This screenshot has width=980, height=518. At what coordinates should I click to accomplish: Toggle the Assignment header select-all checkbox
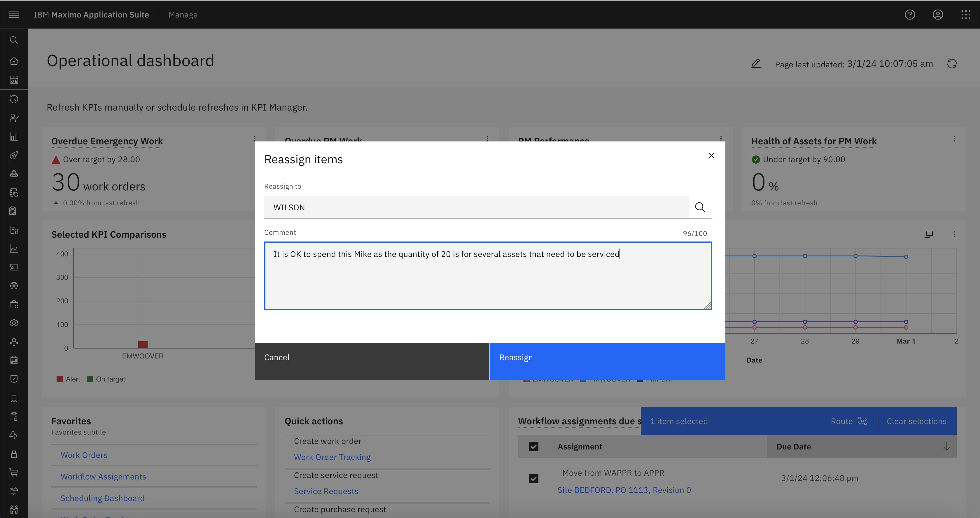(x=534, y=447)
